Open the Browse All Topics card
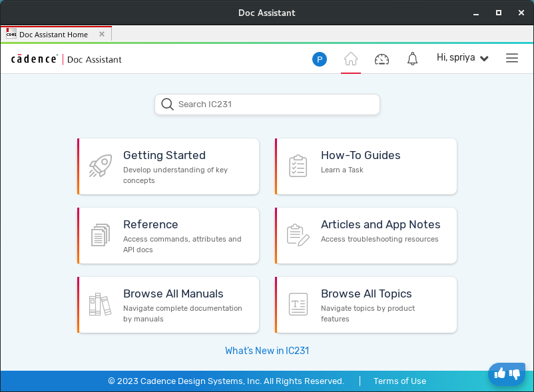 (366, 305)
